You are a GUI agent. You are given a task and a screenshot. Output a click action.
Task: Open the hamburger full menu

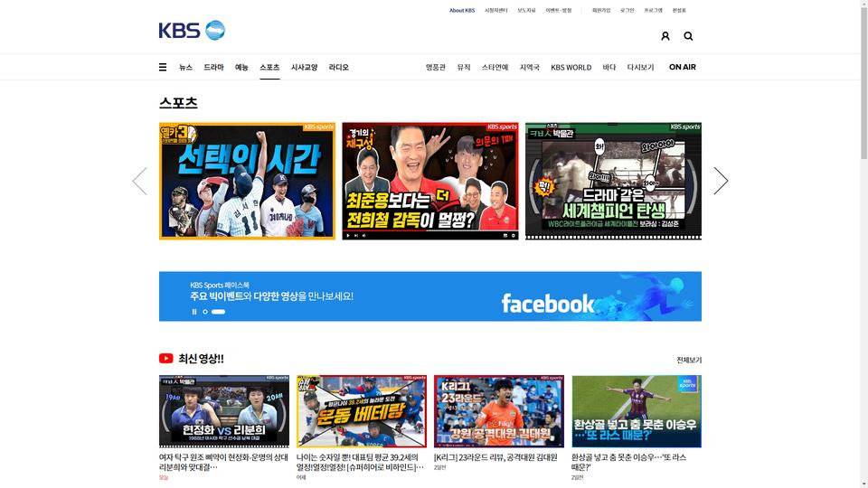coord(163,67)
